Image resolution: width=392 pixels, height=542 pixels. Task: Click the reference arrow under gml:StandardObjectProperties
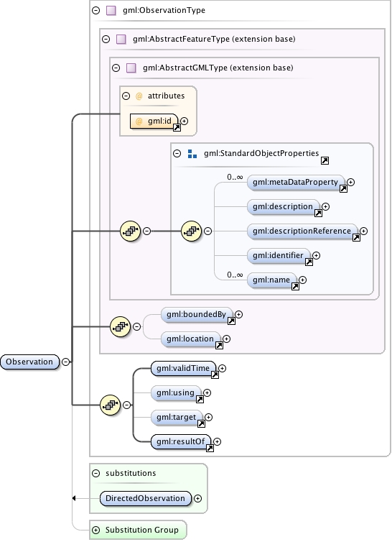(325, 160)
